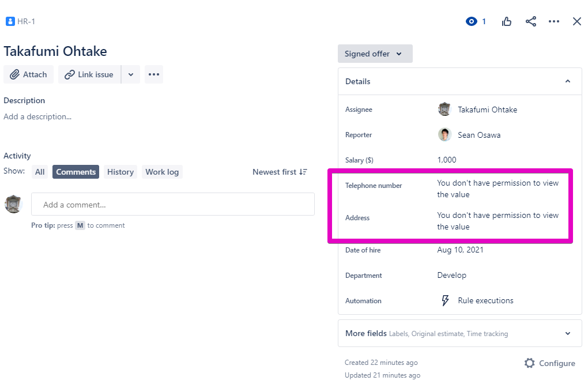
Task: Collapse the Details panel
Action: (x=568, y=81)
